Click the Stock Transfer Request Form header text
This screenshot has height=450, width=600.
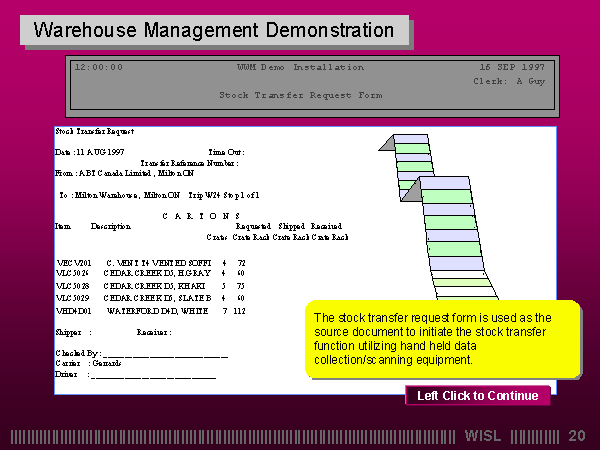click(300, 95)
